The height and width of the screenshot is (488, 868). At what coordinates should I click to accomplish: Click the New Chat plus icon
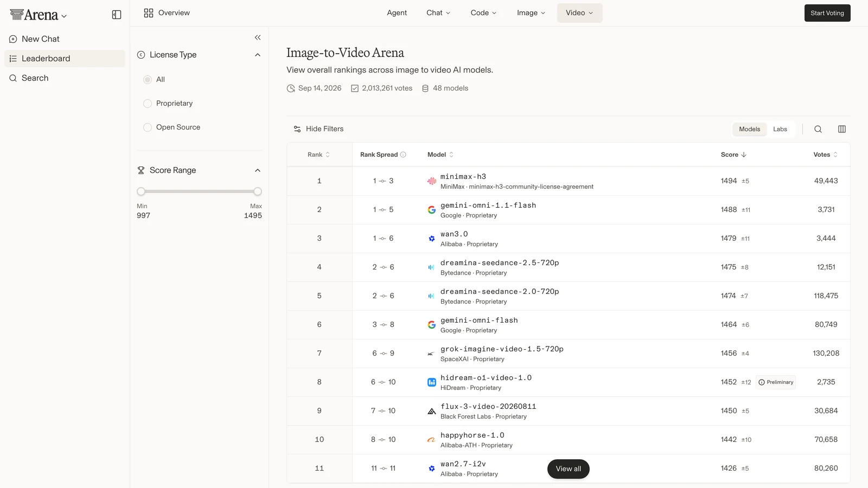[x=13, y=39]
